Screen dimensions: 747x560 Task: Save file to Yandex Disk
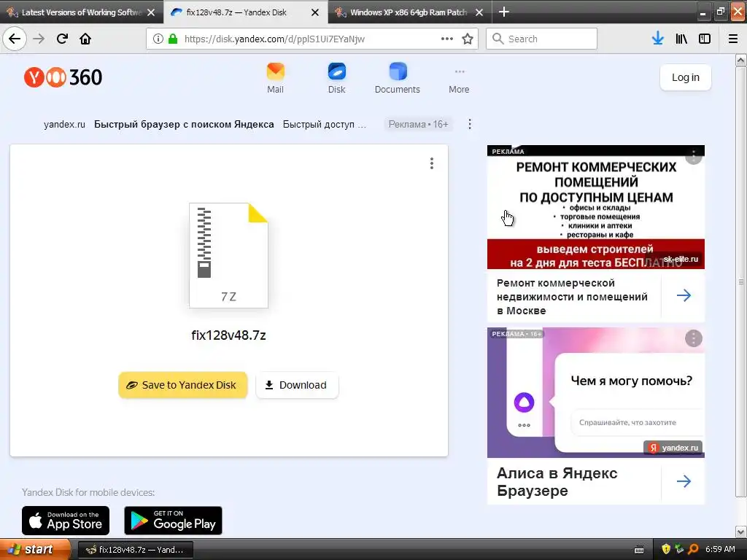pyautogui.click(x=183, y=385)
